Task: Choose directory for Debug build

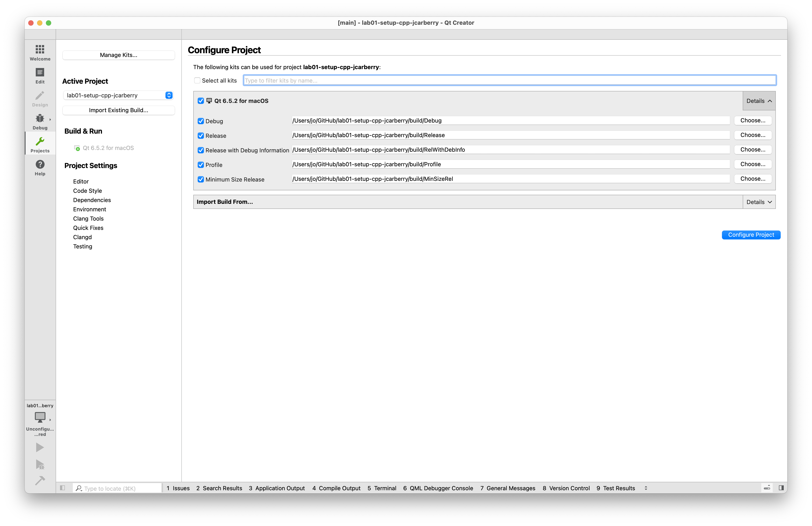Action: (753, 120)
